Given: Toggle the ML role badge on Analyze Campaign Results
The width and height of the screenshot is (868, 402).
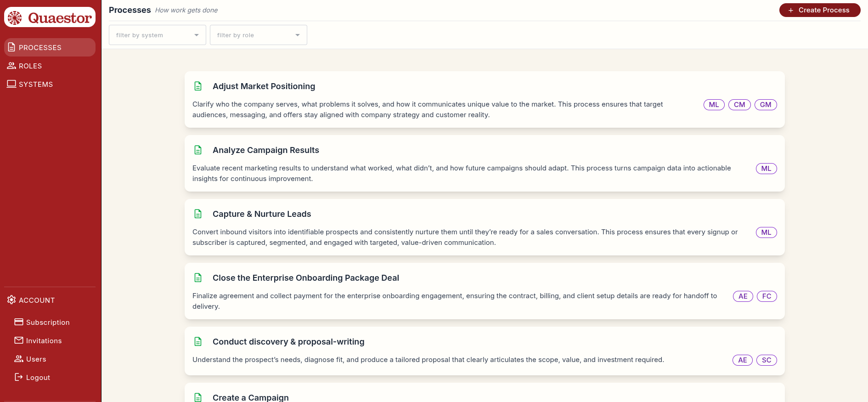Looking at the screenshot, I should (766, 168).
